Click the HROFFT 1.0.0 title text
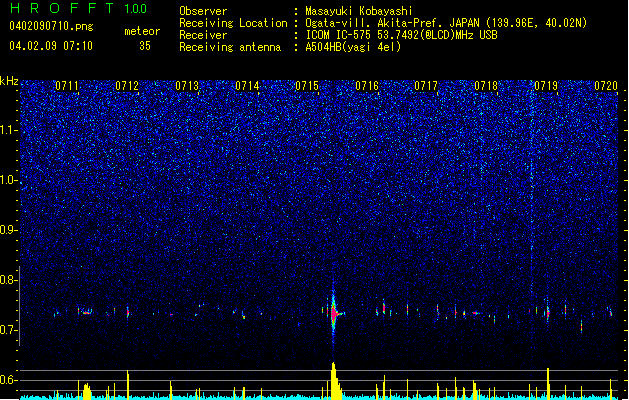 tap(78, 8)
